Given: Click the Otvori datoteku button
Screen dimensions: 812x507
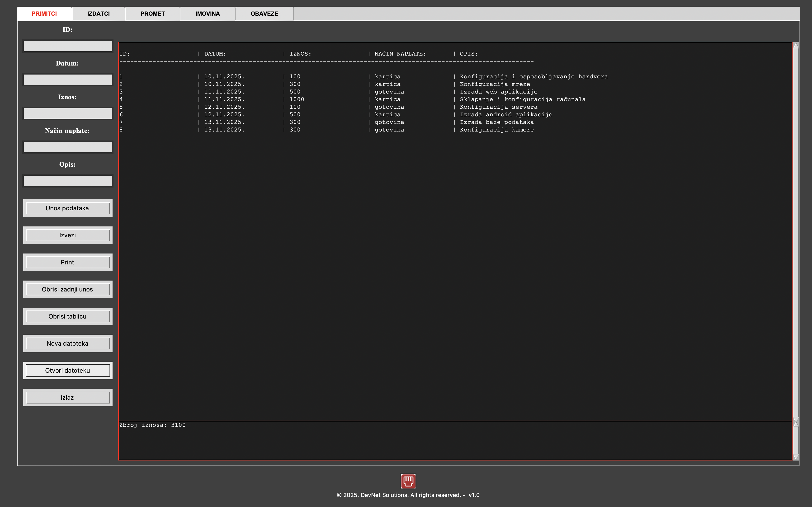Looking at the screenshot, I should point(68,371).
